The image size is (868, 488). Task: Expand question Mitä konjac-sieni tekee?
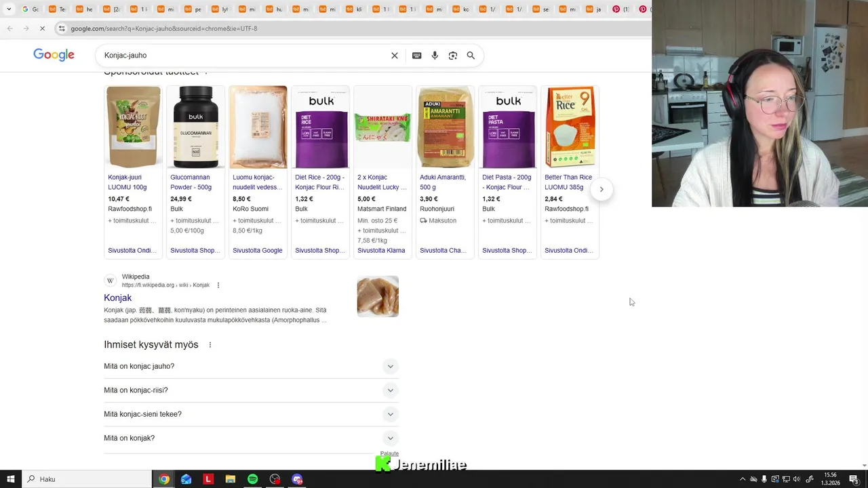pyautogui.click(x=251, y=414)
